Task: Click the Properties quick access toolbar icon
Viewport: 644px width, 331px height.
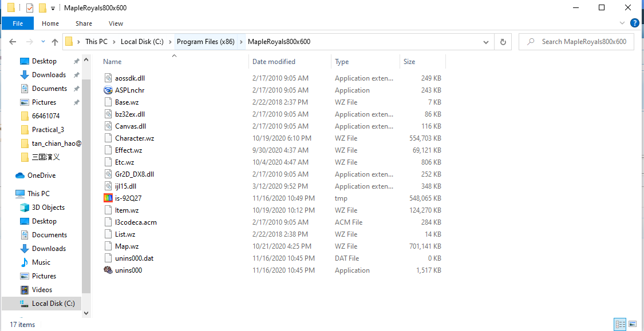Action: (30, 8)
